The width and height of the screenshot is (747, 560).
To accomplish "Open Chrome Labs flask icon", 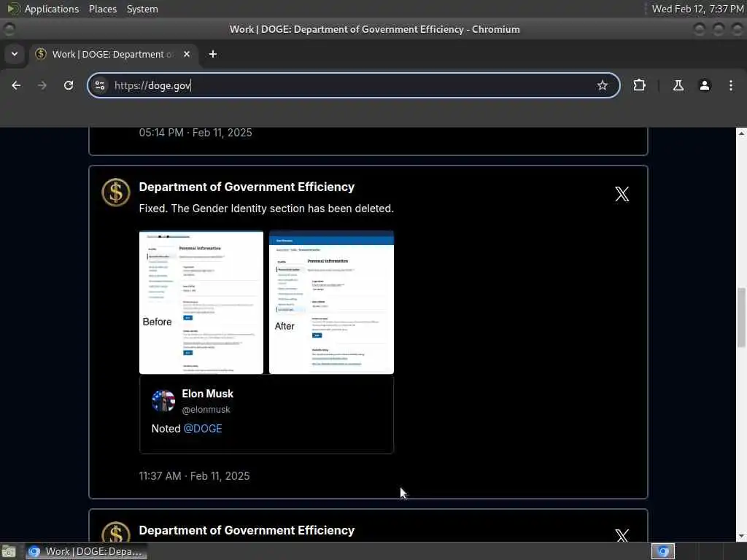I will coord(678,85).
